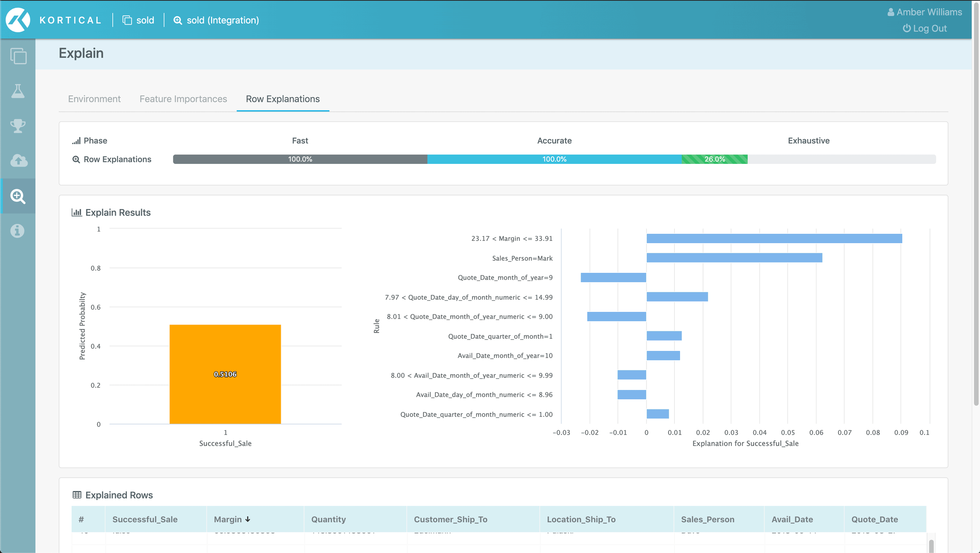Click the Quote_Date column header
Image resolution: width=980 pixels, height=553 pixels.
874,519
